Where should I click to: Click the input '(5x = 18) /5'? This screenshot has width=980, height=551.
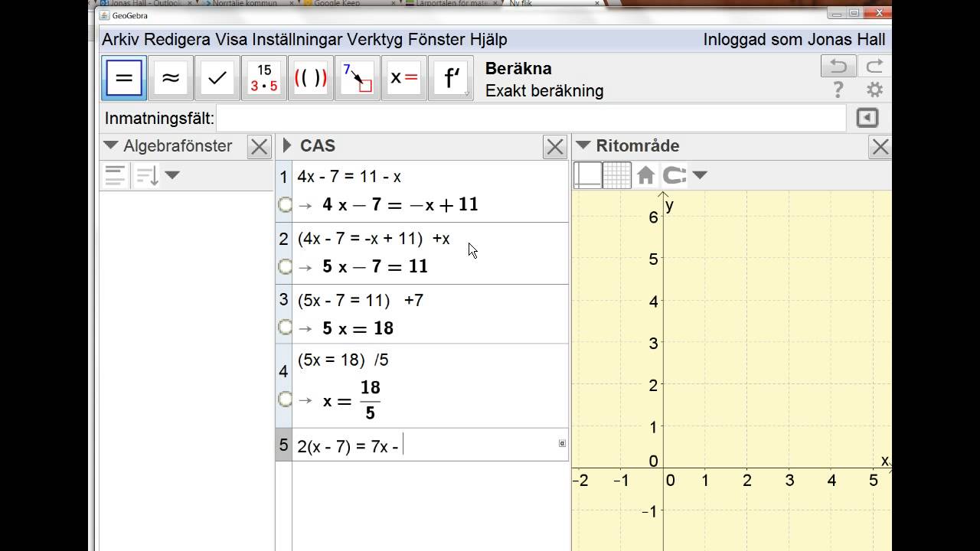343,360
